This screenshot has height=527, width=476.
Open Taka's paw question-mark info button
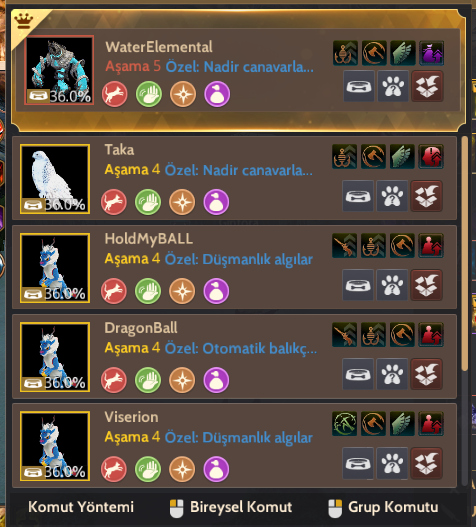point(392,196)
